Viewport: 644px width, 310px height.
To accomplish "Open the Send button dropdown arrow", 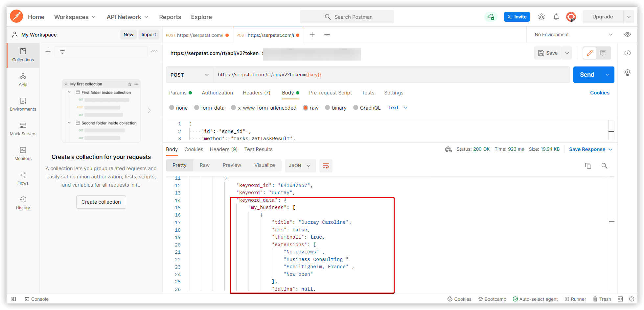I will [608, 75].
